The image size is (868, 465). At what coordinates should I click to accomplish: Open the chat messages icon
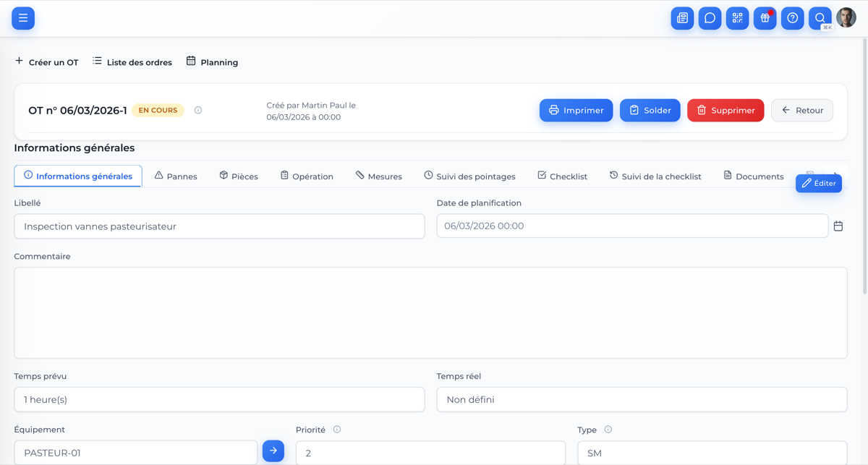coord(710,18)
